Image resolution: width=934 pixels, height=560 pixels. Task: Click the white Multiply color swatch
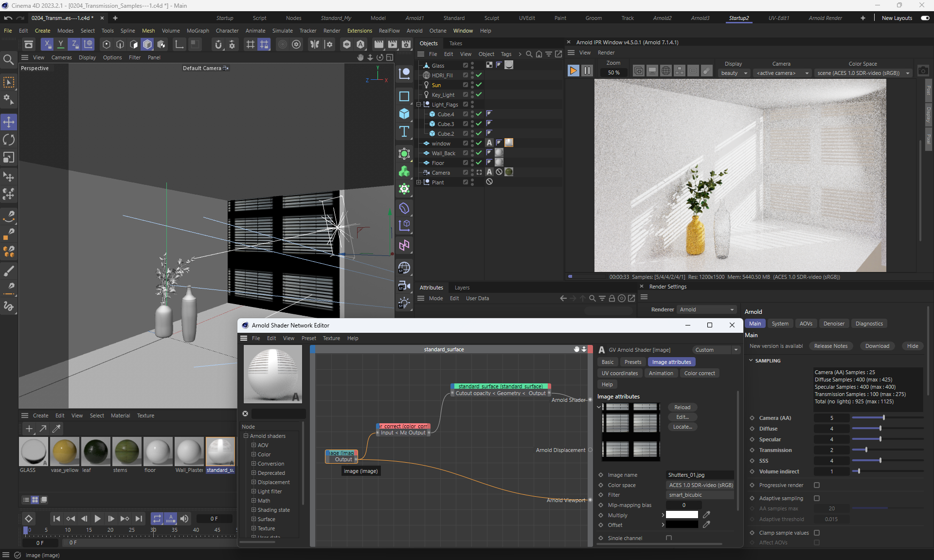(682, 515)
